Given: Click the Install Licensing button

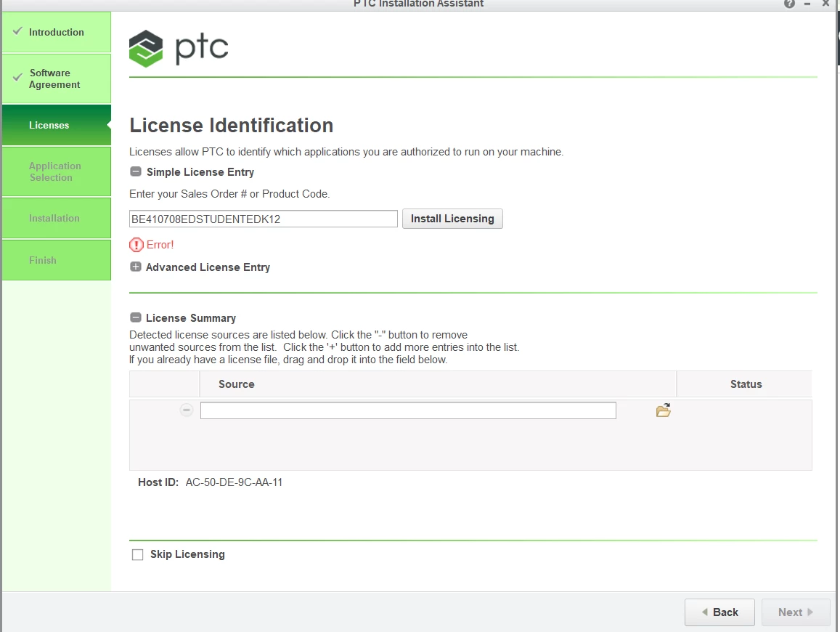Looking at the screenshot, I should point(453,219).
